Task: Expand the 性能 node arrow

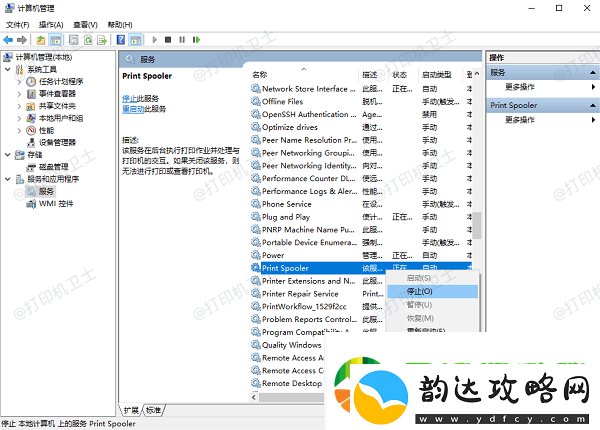Action: (x=19, y=130)
